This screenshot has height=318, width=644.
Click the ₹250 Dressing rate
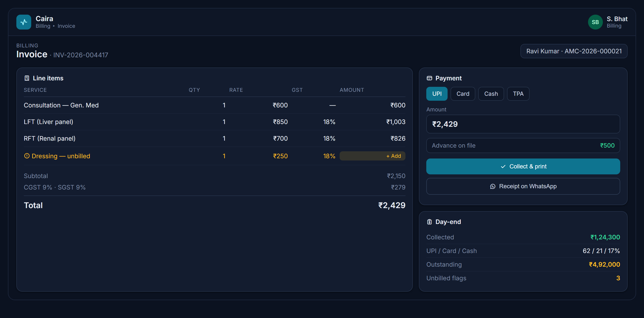280,156
